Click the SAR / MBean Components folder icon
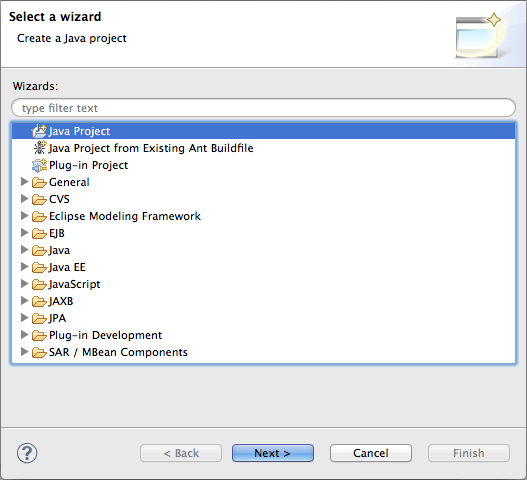Viewport: 527px width, 480px height. [x=39, y=352]
